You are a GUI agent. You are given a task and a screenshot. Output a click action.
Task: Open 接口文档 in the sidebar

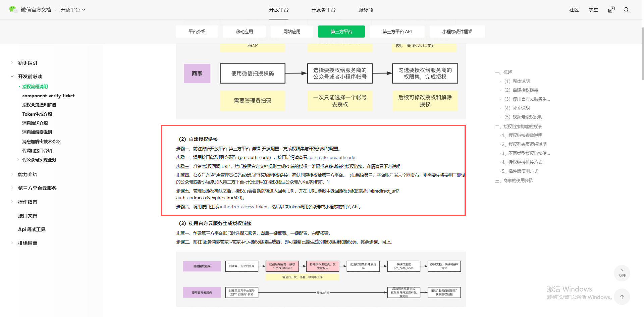28,216
